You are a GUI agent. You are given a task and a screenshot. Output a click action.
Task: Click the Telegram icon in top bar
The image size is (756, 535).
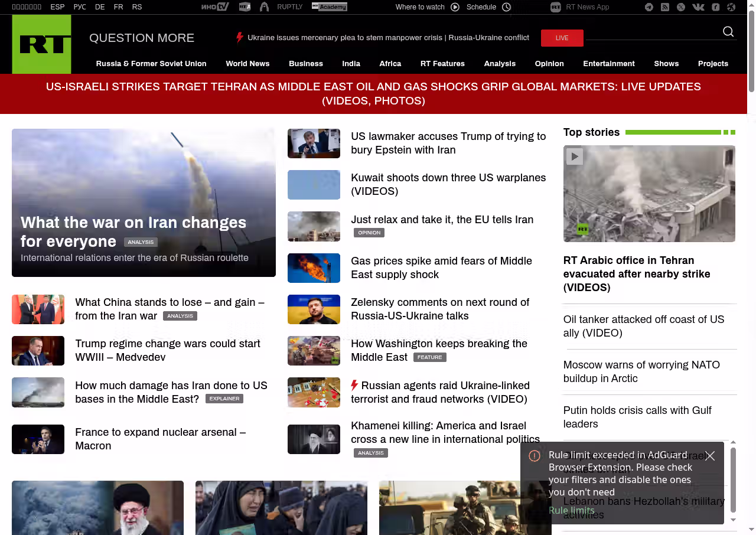[649, 7]
